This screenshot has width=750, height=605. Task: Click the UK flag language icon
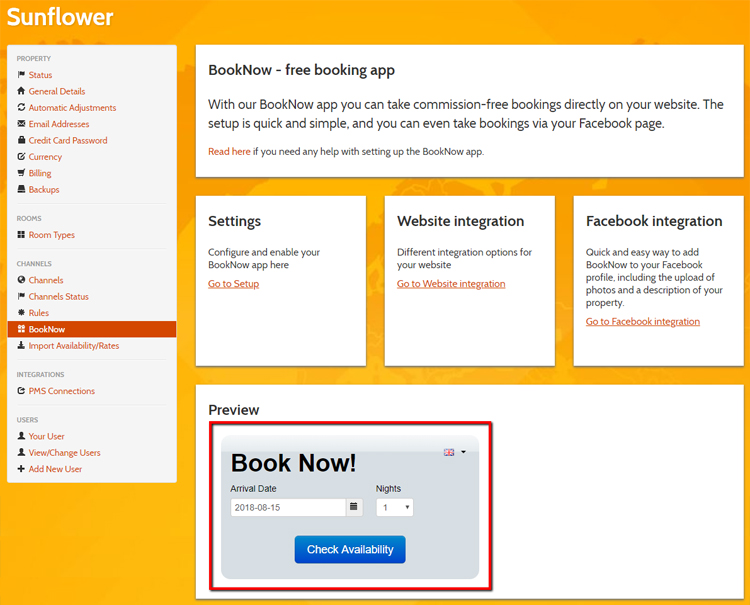[x=449, y=452]
